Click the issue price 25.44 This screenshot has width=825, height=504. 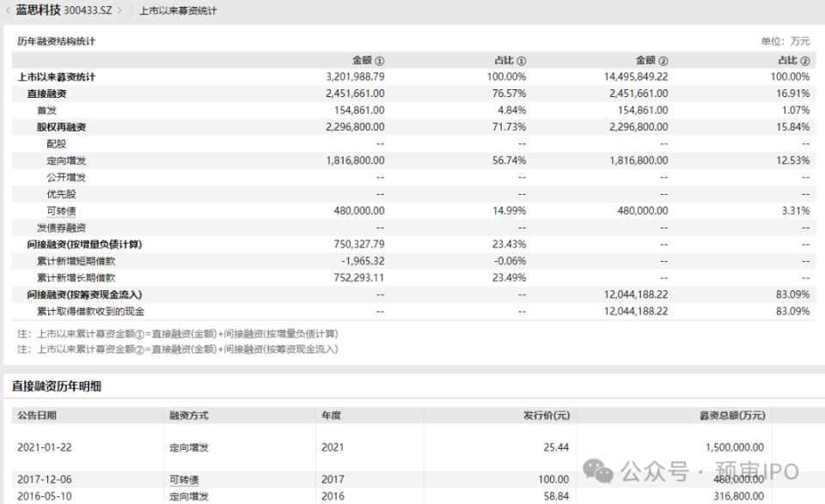(556, 448)
